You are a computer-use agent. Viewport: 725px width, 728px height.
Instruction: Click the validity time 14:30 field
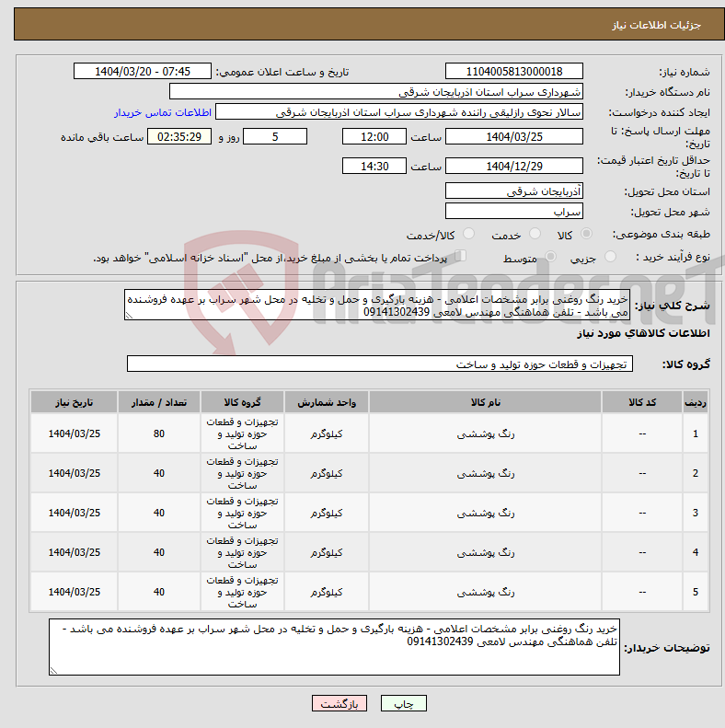tap(374, 166)
